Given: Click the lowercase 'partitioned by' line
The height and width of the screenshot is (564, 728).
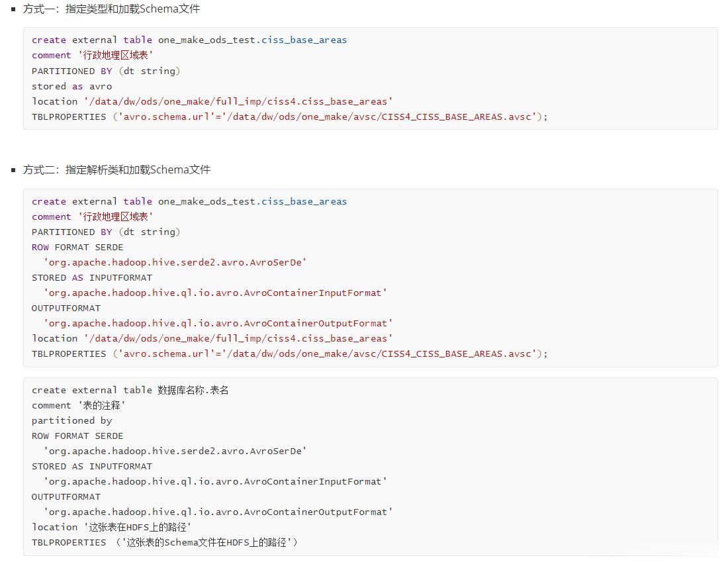Looking at the screenshot, I should point(71,421).
